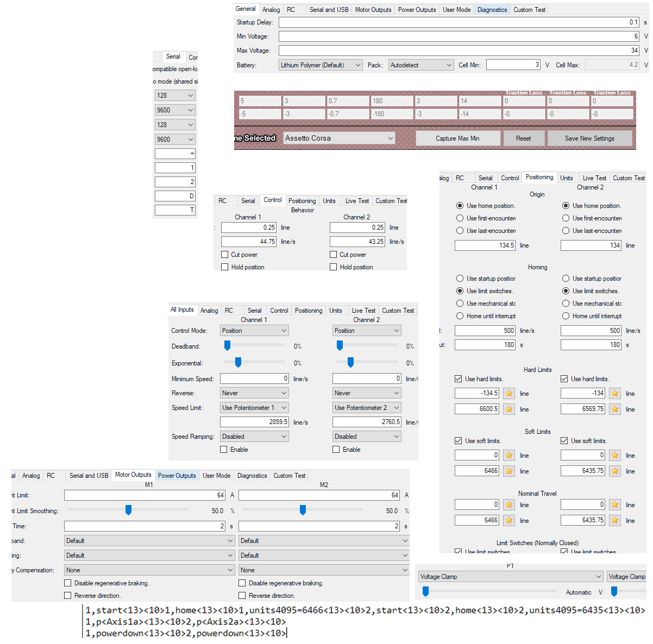Click the speed limit field showing 2859.5

coord(255,422)
